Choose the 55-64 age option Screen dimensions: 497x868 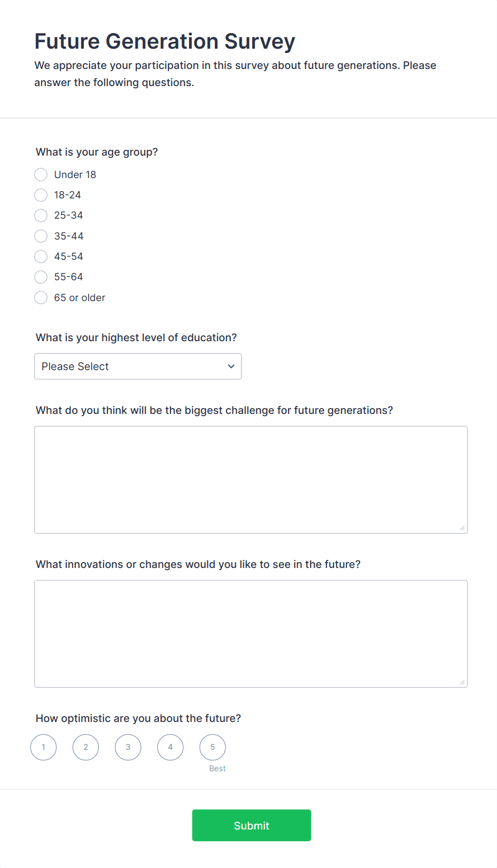pos(41,277)
